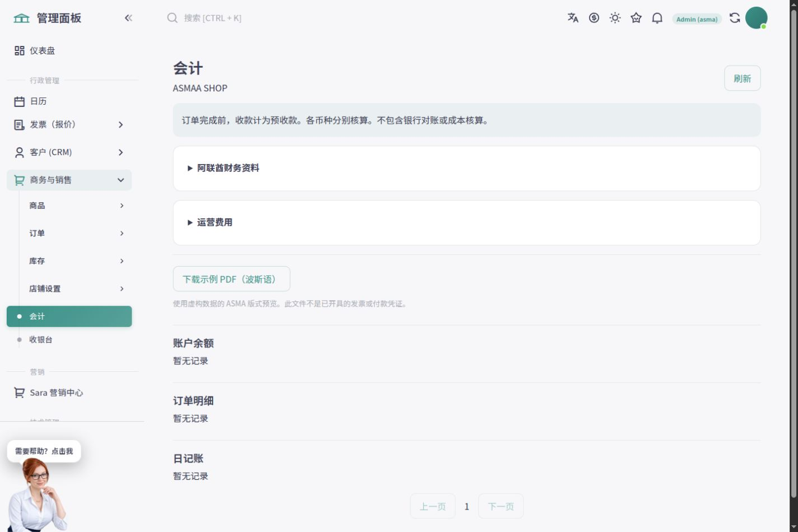This screenshot has height=532, width=798.
Task: Click the 管理面板 logo icon
Action: pyautogui.click(x=21, y=18)
